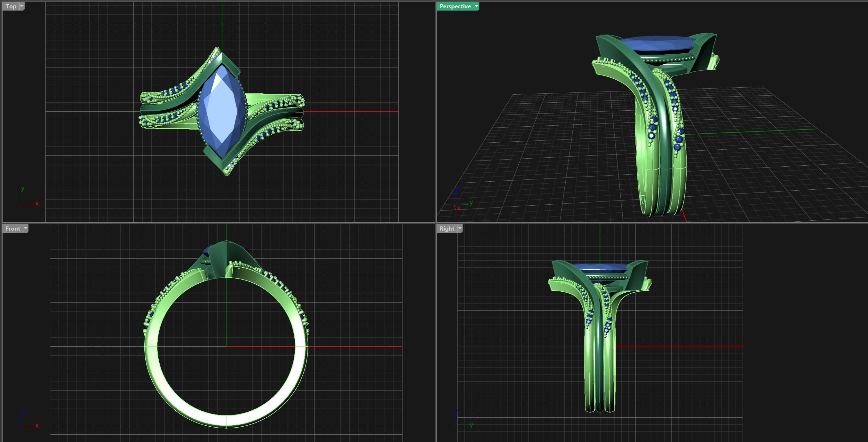Activate the Front viewport title label
868x442 pixels.
pyautogui.click(x=13, y=228)
